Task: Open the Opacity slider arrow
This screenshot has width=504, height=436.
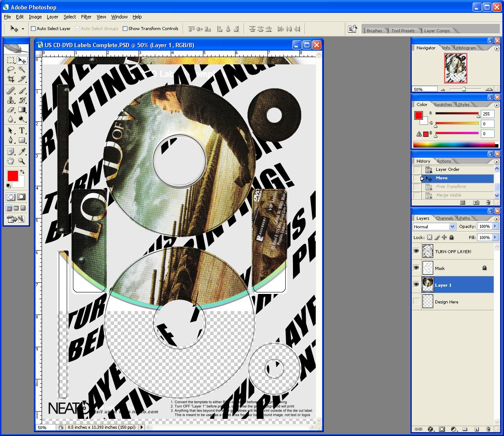Action: coord(495,226)
